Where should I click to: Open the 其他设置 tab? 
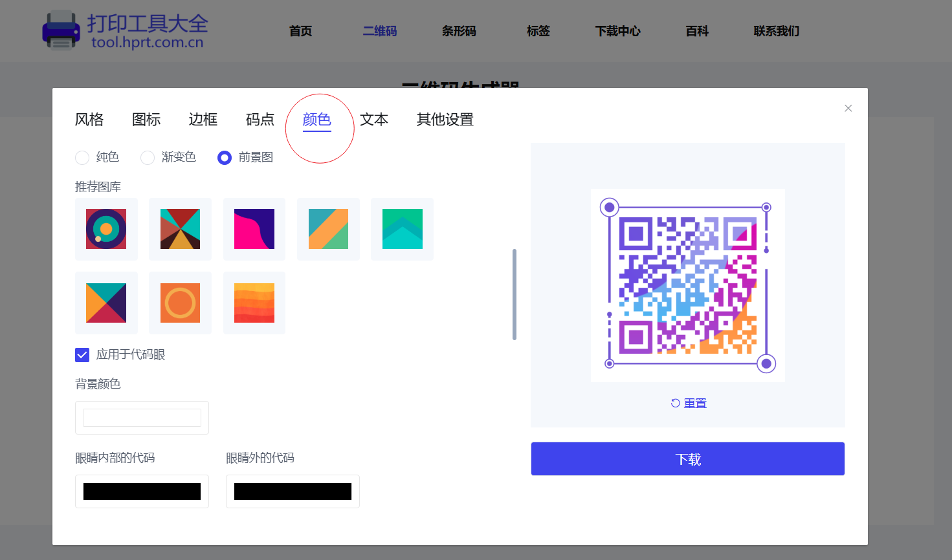coord(445,120)
